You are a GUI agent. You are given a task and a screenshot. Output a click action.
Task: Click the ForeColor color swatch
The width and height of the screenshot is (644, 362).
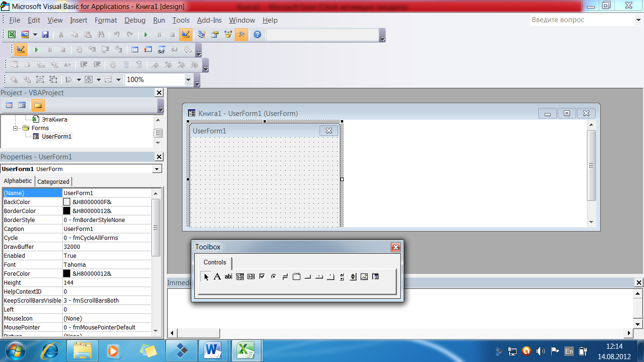pos(66,273)
